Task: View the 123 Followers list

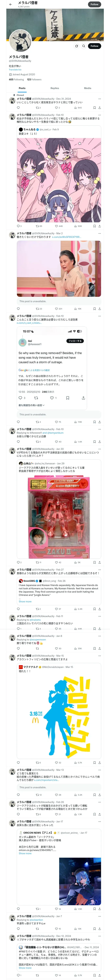Action: click(34, 80)
